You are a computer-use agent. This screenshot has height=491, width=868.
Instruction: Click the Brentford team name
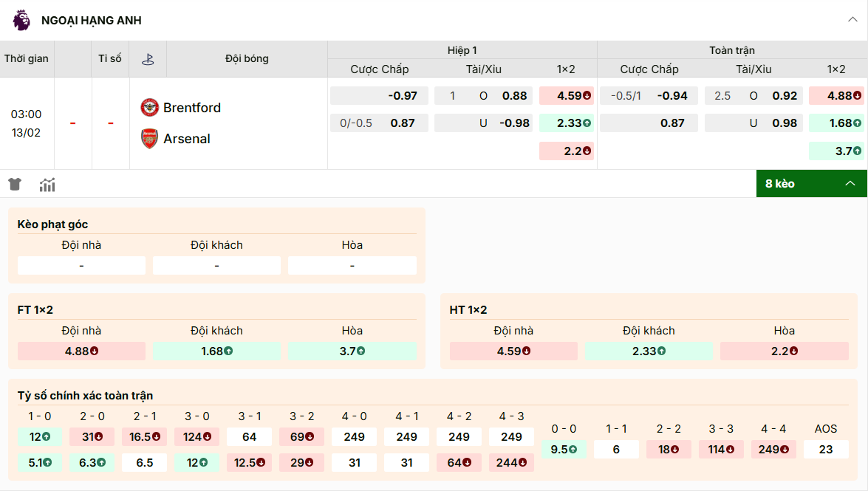click(x=192, y=108)
